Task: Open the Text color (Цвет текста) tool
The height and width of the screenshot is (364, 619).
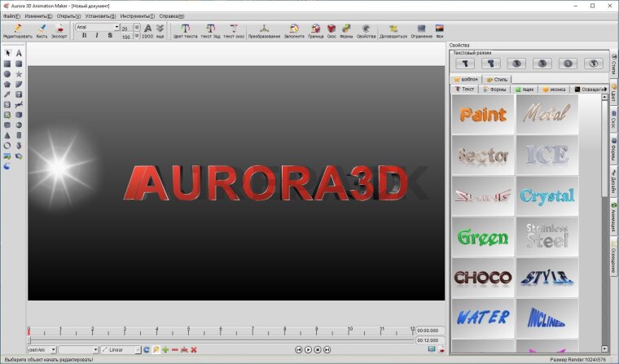Action: 185,30
